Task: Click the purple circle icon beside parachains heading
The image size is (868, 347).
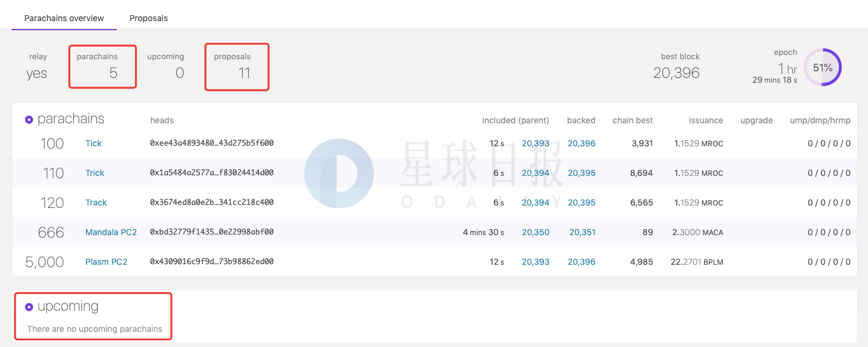Action: point(29,120)
